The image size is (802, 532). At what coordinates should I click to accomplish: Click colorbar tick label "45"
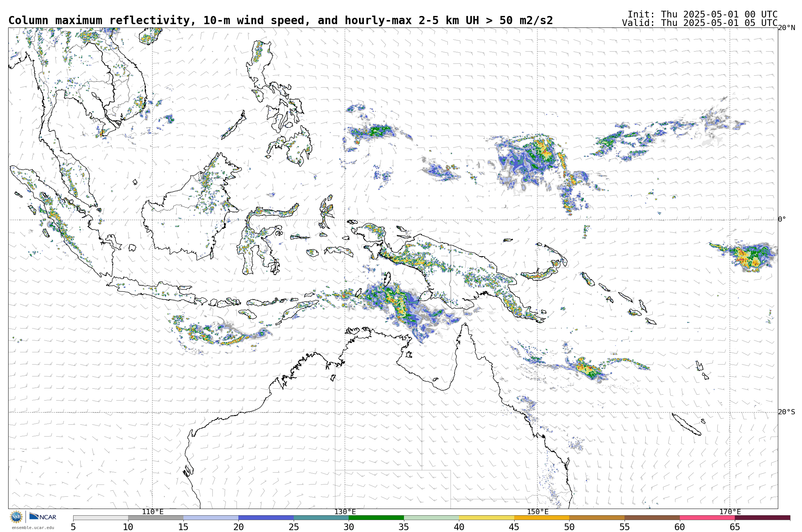point(514,527)
